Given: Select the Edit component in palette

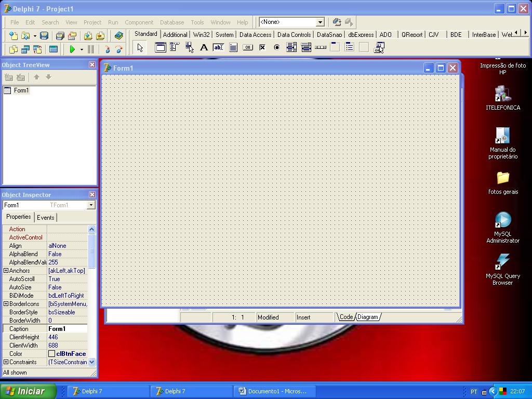Looking at the screenshot, I should (x=218, y=48).
